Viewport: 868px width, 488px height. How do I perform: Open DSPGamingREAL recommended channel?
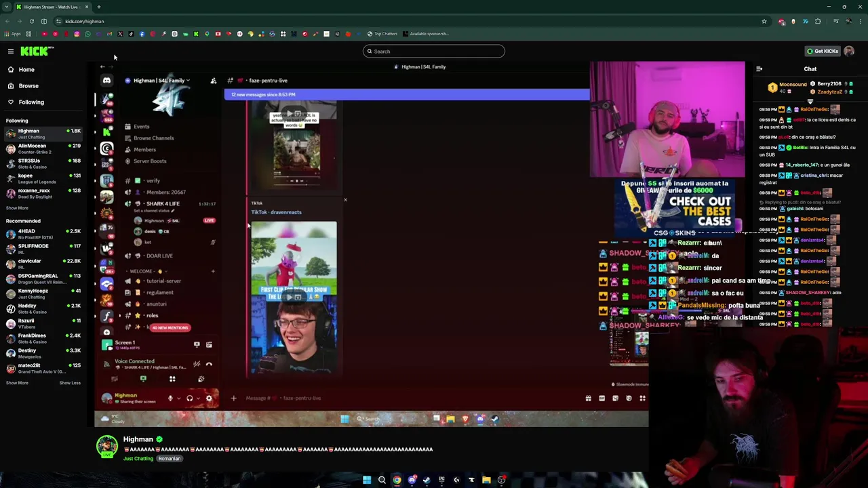pos(43,279)
